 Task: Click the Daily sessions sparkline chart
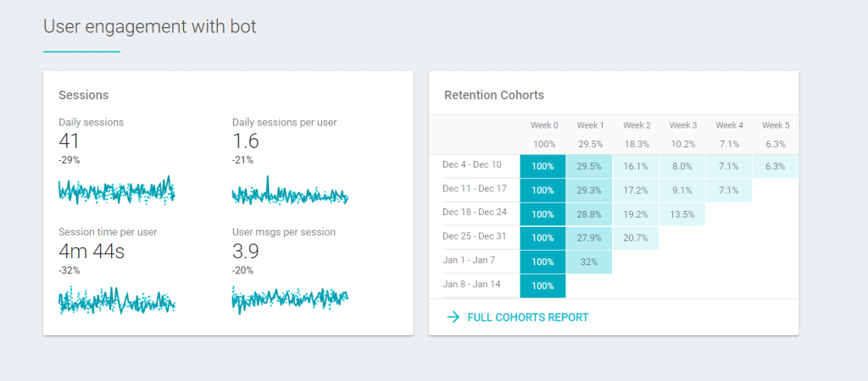pos(116,190)
